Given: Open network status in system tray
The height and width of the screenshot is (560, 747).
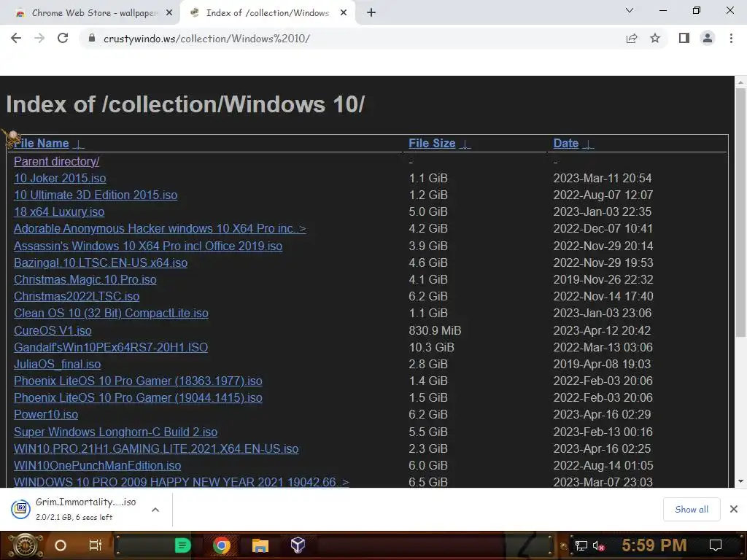Looking at the screenshot, I should pyautogui.click(x=581, y=545).
